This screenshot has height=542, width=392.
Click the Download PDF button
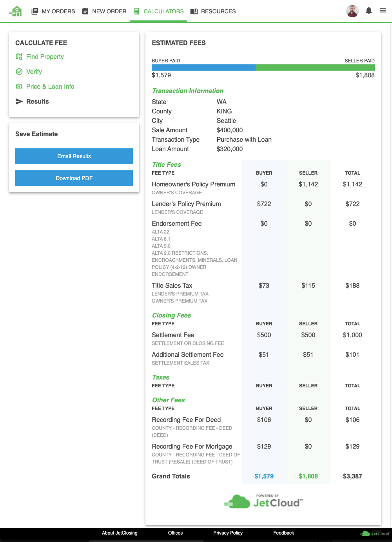click(x=74, y=178)
